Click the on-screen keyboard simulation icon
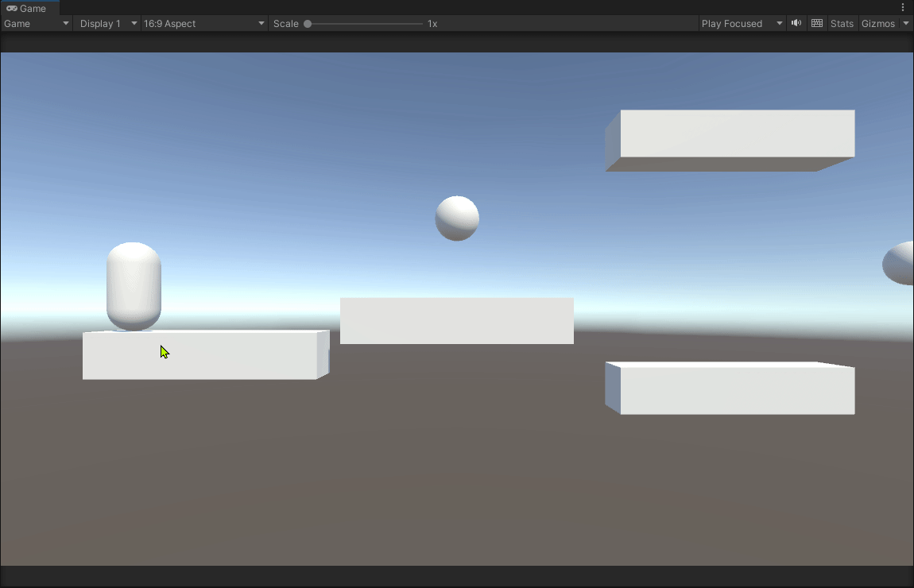The width and height of the screenshot is (914, 588). (x=816, y=23)
